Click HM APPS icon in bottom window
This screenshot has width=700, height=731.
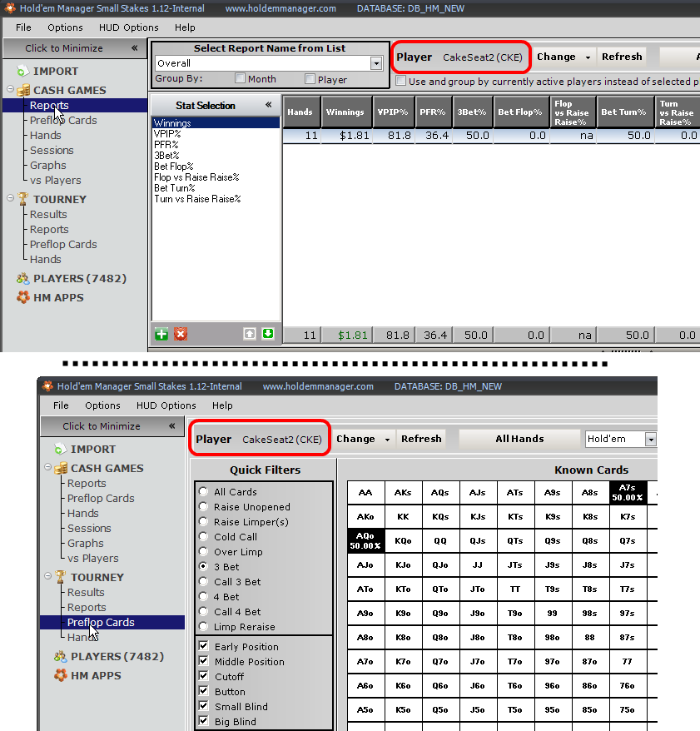coord(61,675)
